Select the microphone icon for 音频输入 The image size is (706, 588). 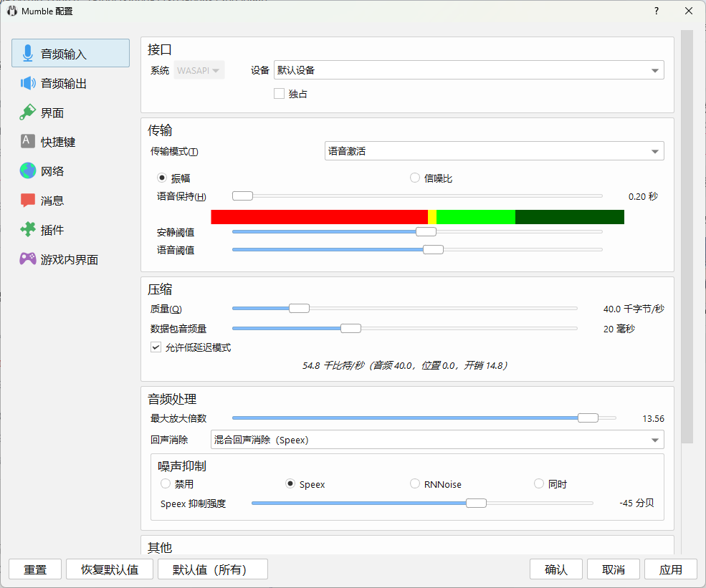[x=28, y=53]
